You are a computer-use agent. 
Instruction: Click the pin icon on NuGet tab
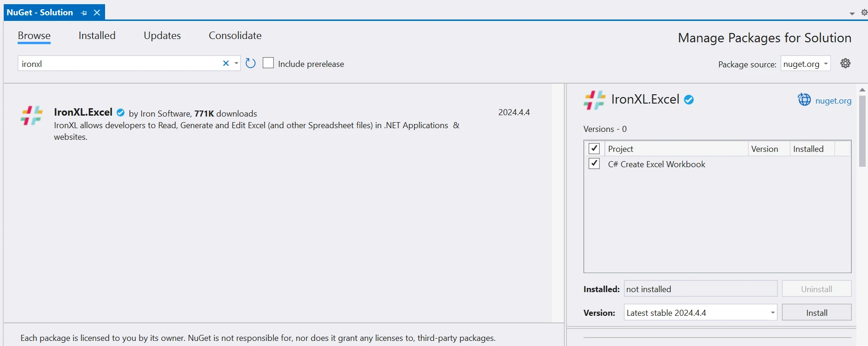(84, 13)
